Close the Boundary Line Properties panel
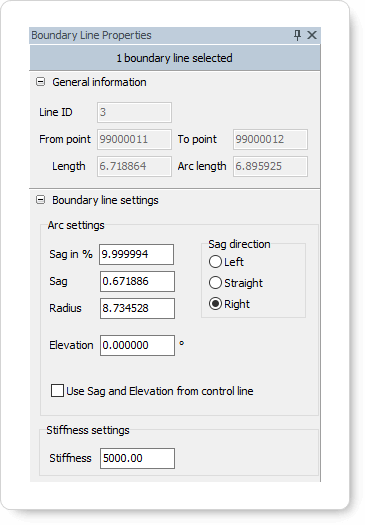The height and width of the screenshot is (525, 365). (312, 35)
